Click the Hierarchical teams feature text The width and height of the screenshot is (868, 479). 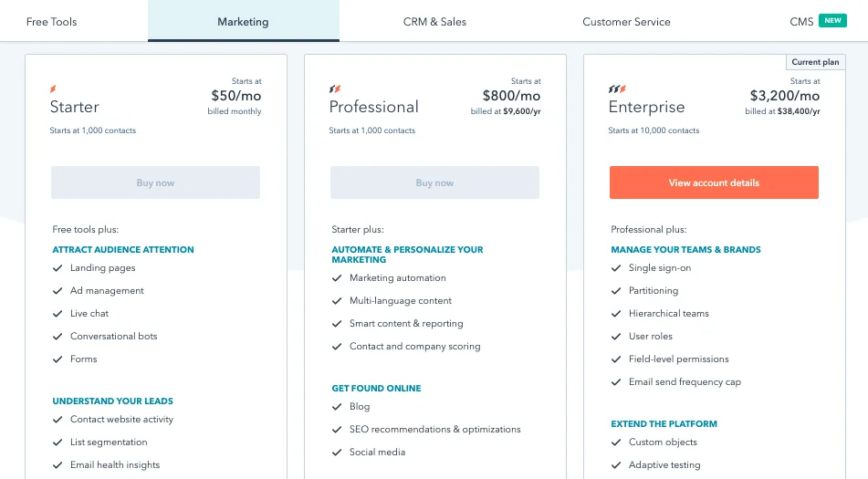click(x=669, y=313)
